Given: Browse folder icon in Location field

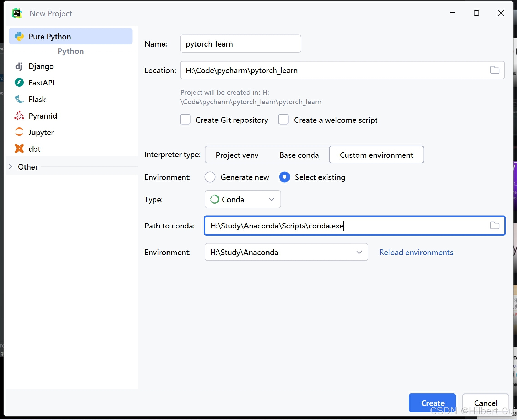Looking at the screenshot, I should pos(495,70).
